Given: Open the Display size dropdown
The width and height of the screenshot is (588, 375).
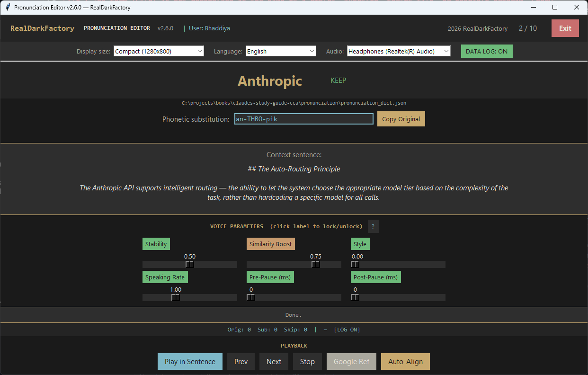Looking at the screenshot, I should pyautogui.click(x=159, y=51).
